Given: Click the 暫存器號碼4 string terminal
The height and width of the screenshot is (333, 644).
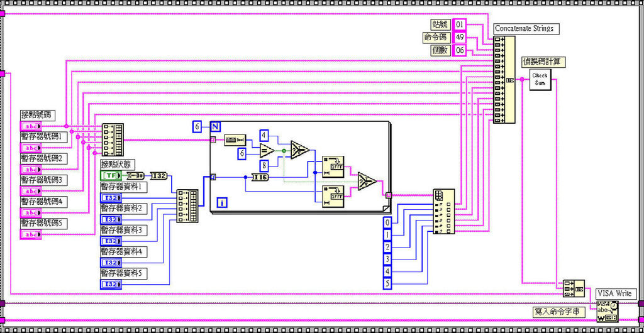Looking at the screenshot, I should click(x=31, y=213).
